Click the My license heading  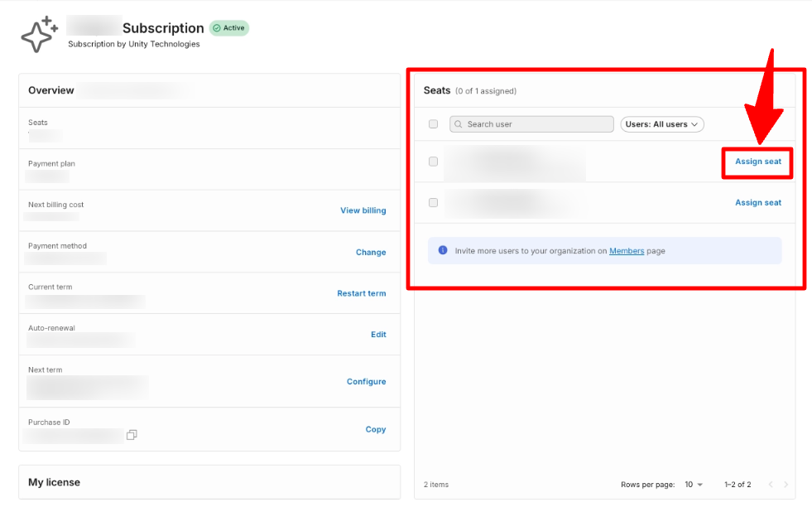click(55, 482)
